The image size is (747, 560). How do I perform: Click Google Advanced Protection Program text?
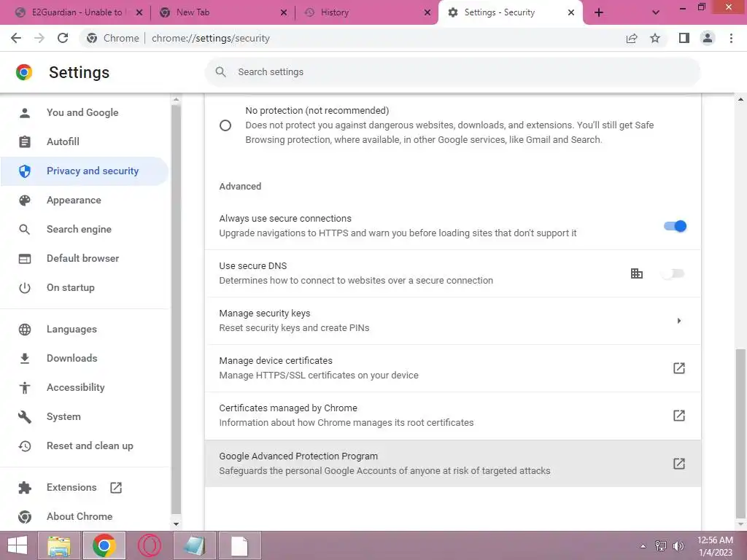pos(298,456)
